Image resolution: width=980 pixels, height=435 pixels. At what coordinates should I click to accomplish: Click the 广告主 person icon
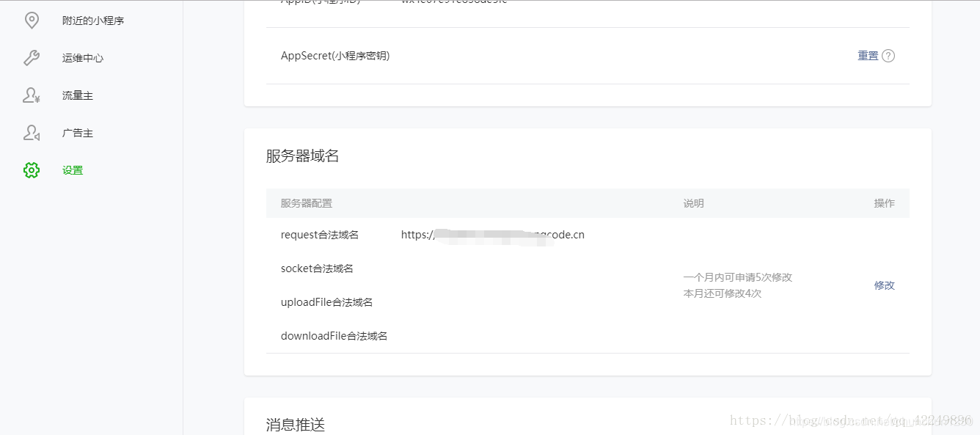click(x=32, y=133)
